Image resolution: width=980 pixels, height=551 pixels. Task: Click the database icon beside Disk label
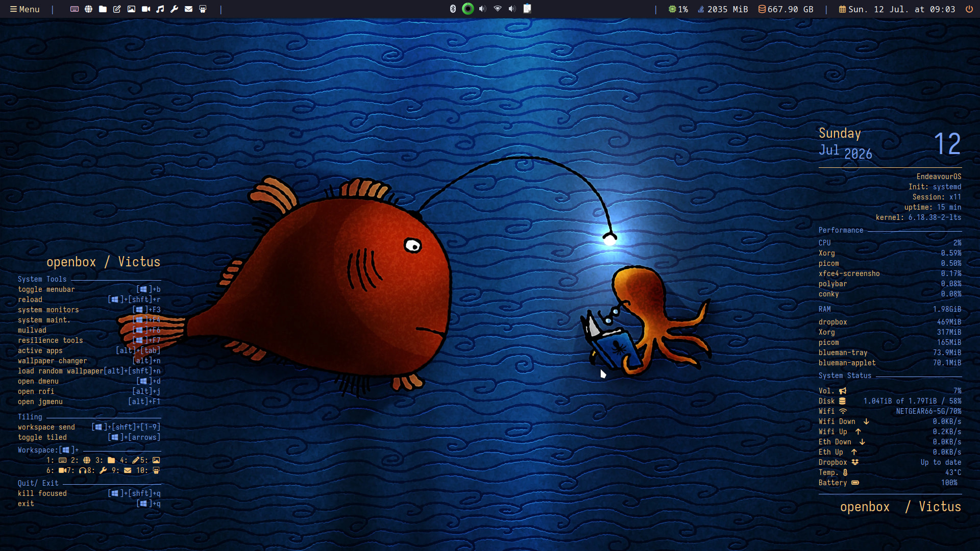click(843, 401)
